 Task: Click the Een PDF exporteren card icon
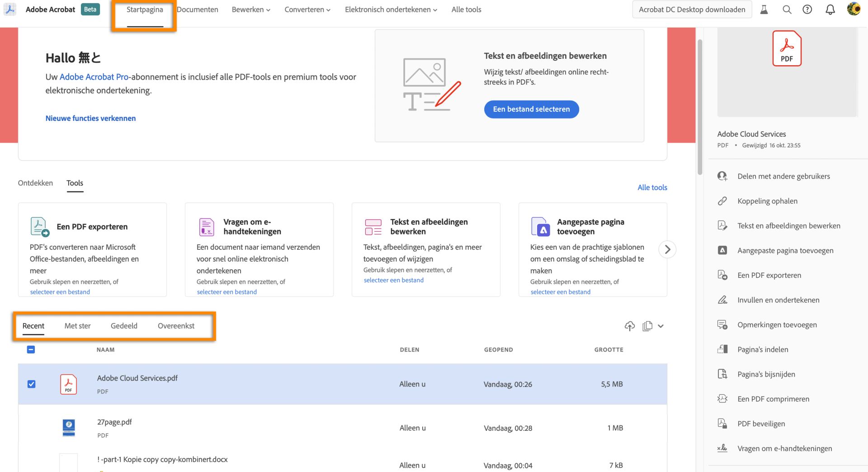pos(40,227)
